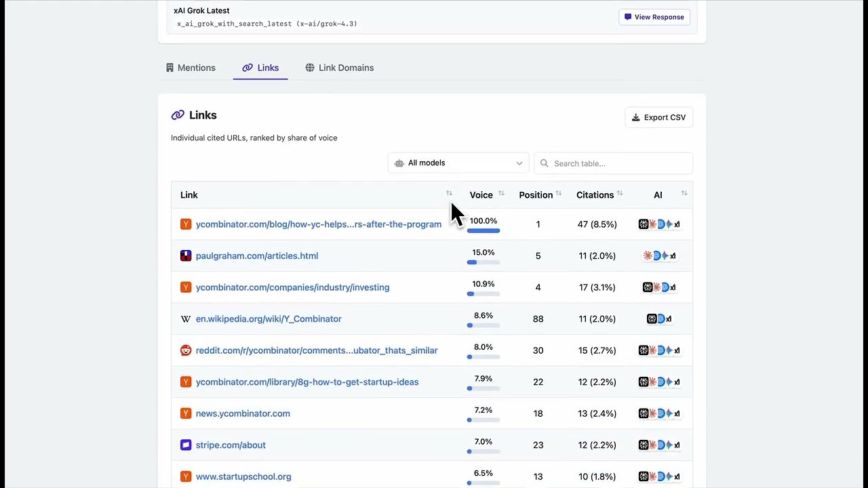Open the stripe.com/about link
This screenshot has height=488, width=868.
231,445
